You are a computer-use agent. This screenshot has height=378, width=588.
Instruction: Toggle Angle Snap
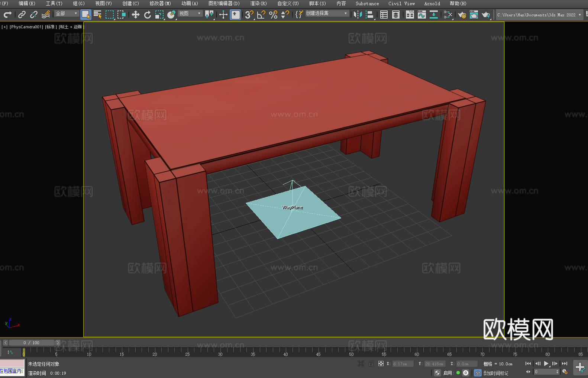pos(261,14)
